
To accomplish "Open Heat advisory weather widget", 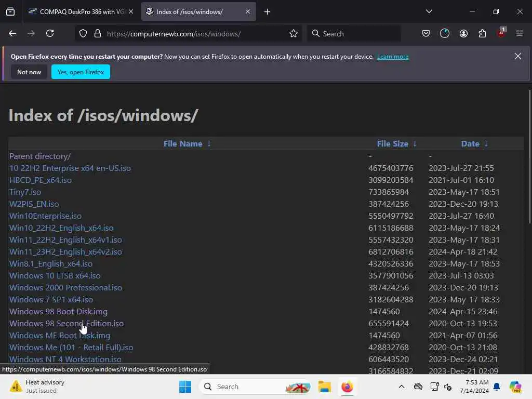I will pos(38,387).
